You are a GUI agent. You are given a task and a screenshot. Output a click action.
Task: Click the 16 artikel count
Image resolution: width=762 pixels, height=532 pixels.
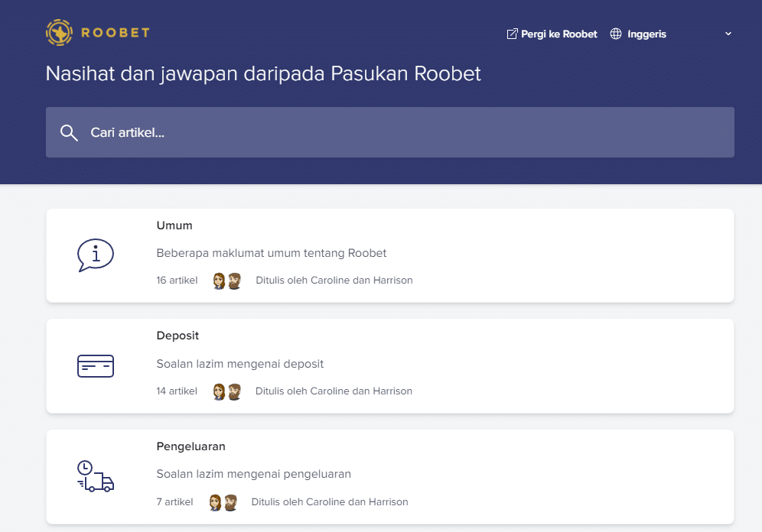click(177, 280)
